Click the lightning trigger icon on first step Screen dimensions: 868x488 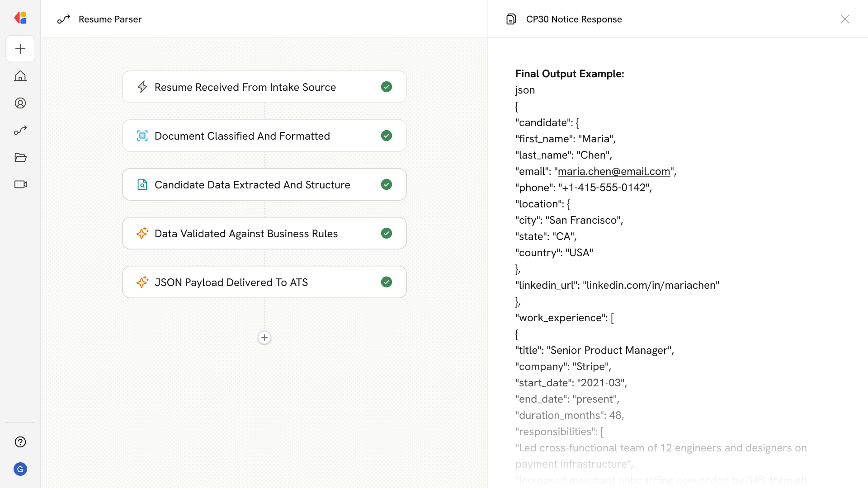142,87
